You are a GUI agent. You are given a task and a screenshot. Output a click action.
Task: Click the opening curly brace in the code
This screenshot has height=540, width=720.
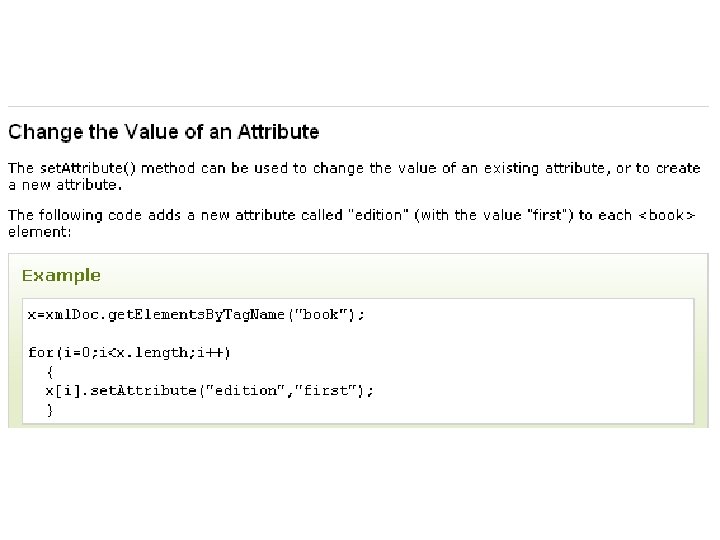(49, 371)
